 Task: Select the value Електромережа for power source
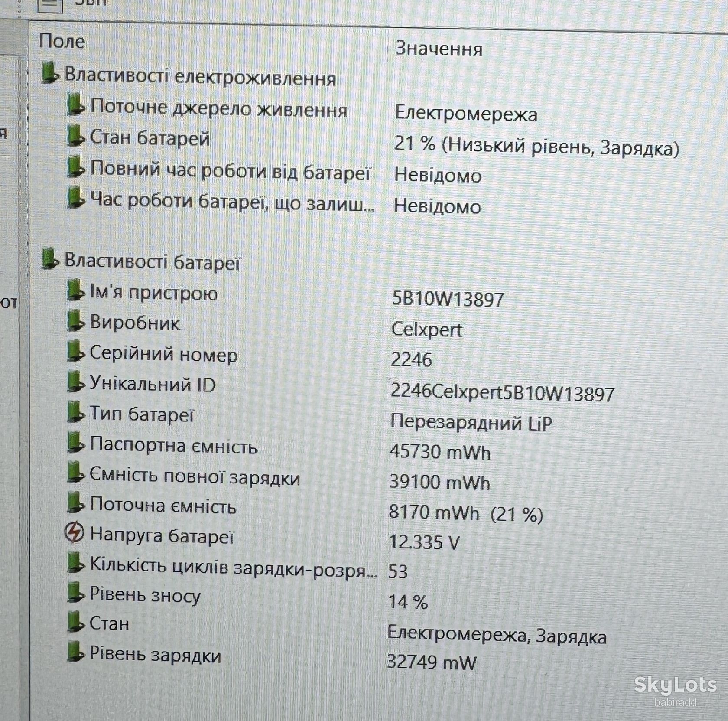[x=466, y=114]
